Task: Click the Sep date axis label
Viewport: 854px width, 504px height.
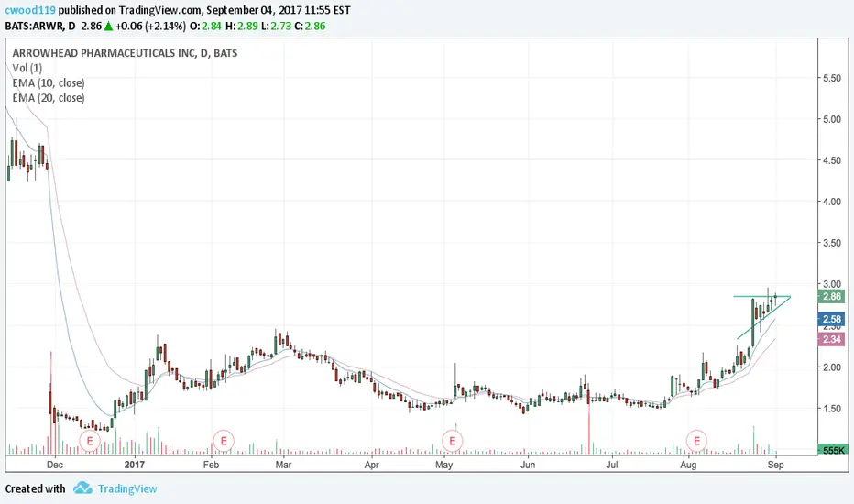Action: click(775, 465)
